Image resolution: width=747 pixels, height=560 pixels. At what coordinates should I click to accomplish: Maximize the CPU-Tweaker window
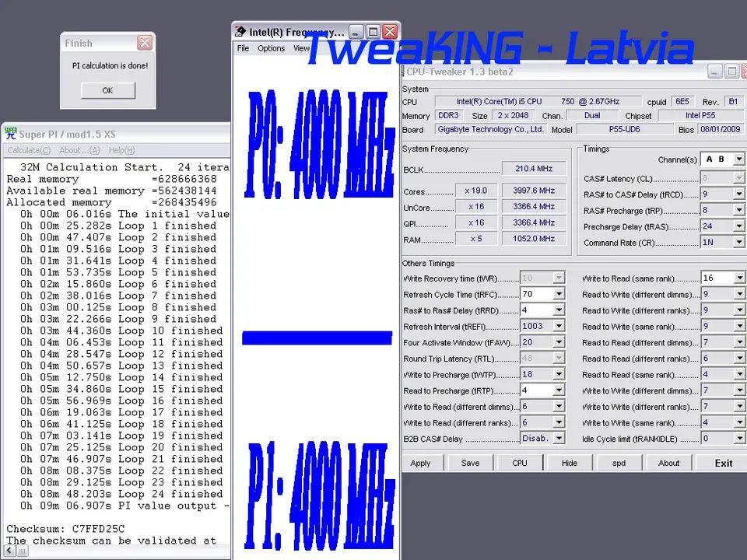[x=731, y=72]
